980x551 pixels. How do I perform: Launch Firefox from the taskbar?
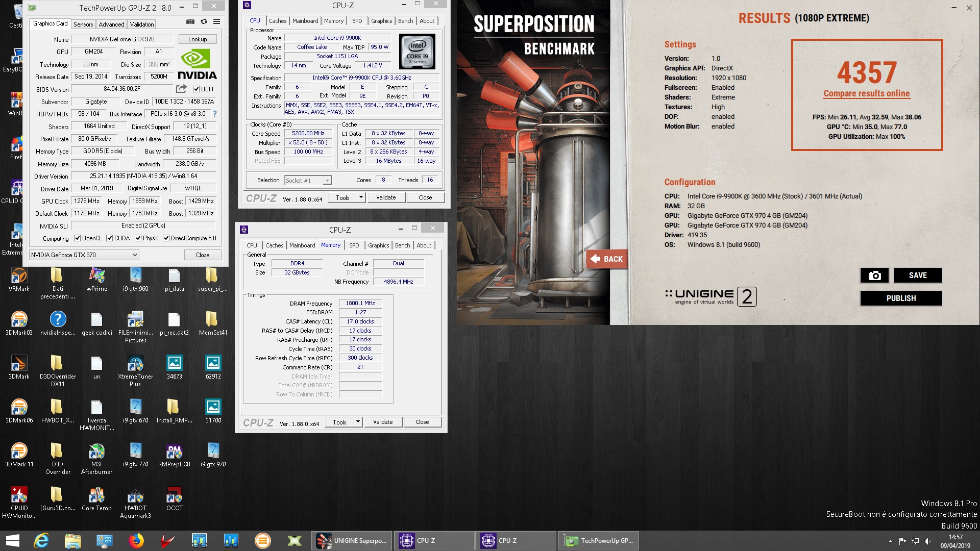[136, 541]
